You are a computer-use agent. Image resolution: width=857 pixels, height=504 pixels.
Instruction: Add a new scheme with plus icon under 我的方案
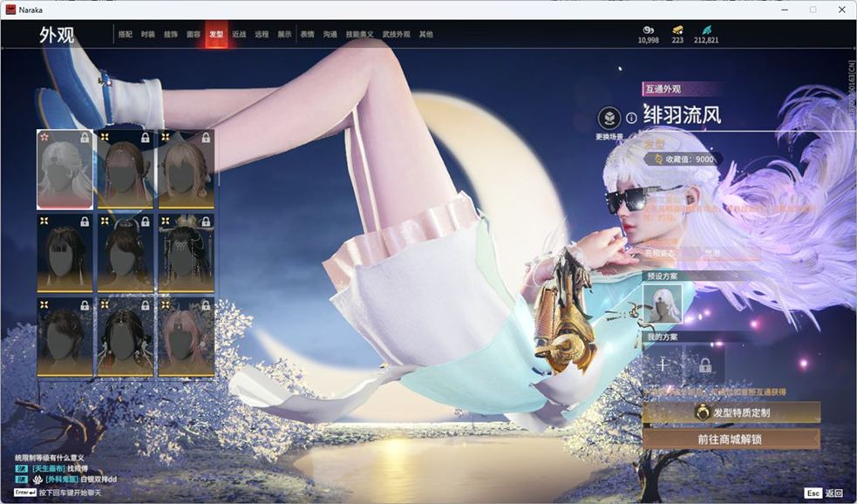point(663,364)
